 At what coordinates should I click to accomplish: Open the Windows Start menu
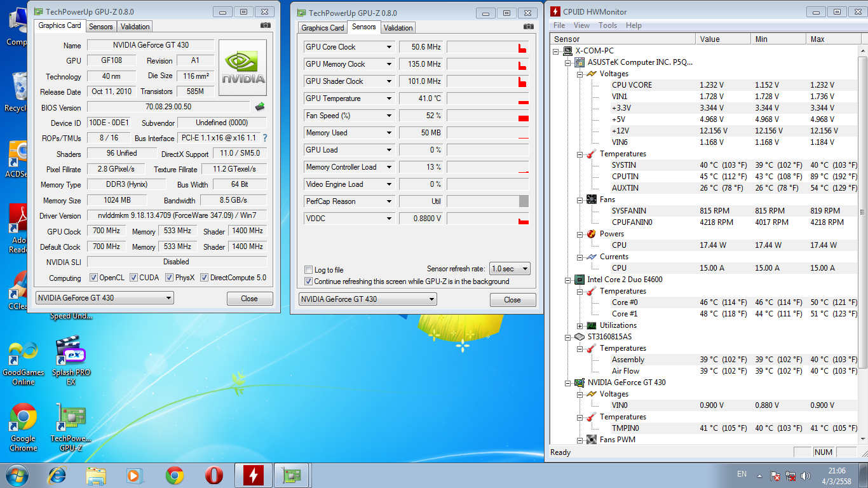pyautogui.click(x=17, y=475)
